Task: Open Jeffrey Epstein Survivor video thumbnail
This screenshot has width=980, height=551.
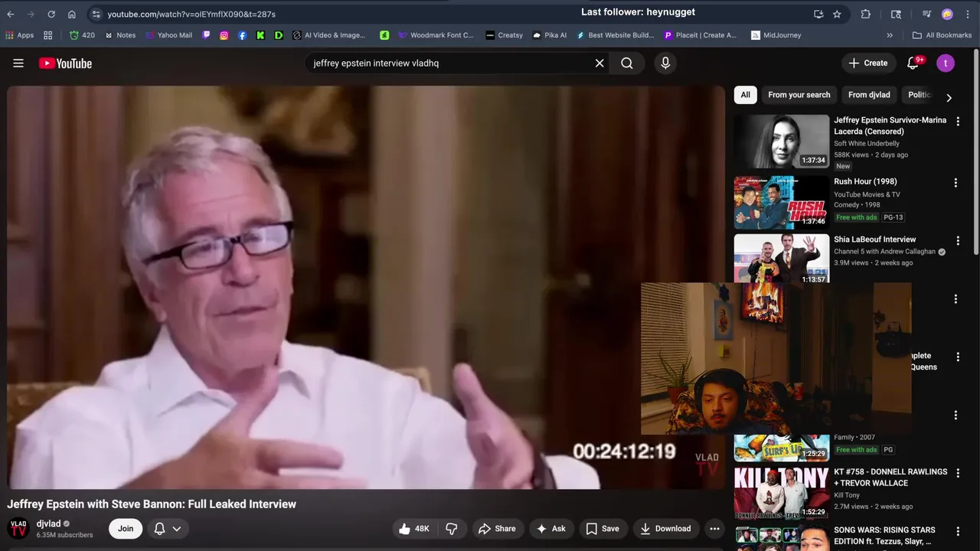Action: tap(782, 142)
